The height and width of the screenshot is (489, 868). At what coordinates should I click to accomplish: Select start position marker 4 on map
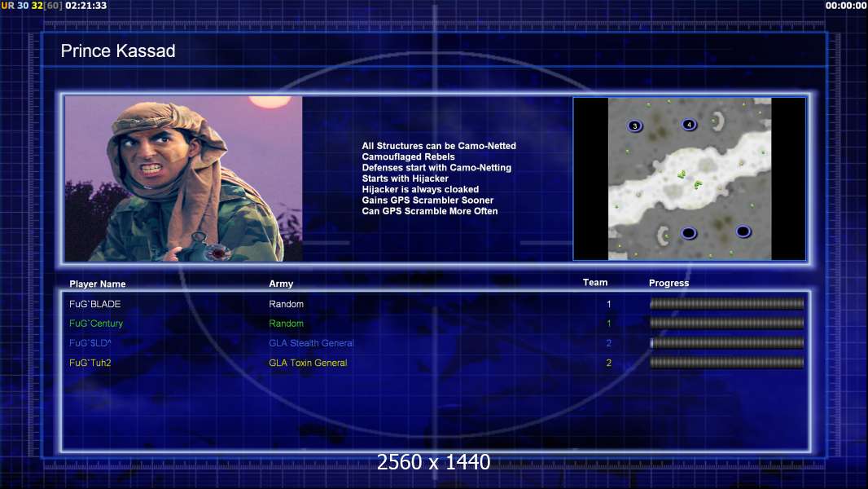[689, 125]
